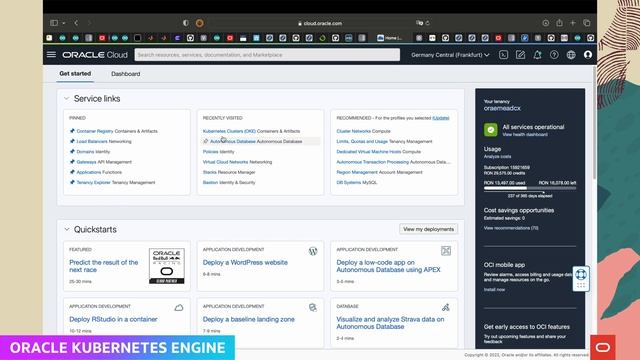Click the Safari share icon

(x=559, y=23)
